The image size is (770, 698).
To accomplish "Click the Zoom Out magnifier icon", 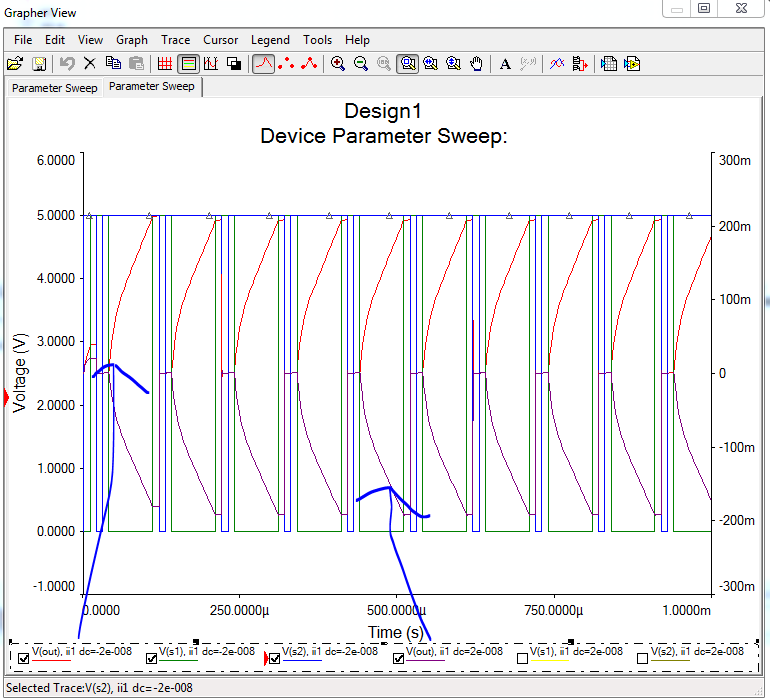I will coord(361,64).
